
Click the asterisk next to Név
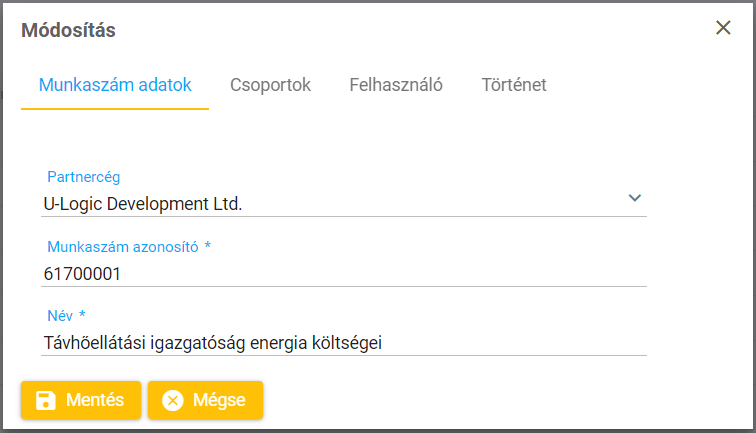click(x=82, y=315)
